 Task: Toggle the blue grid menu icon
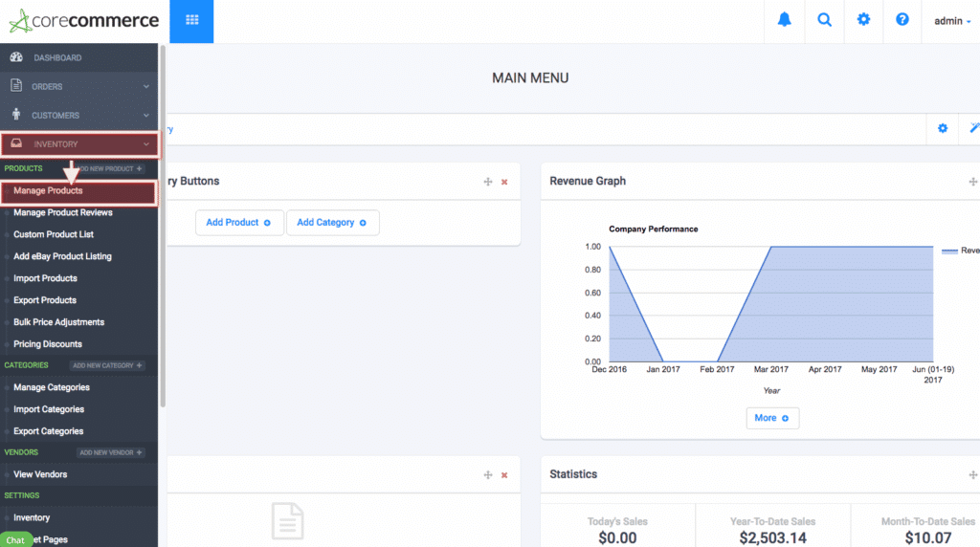point(192,20)
